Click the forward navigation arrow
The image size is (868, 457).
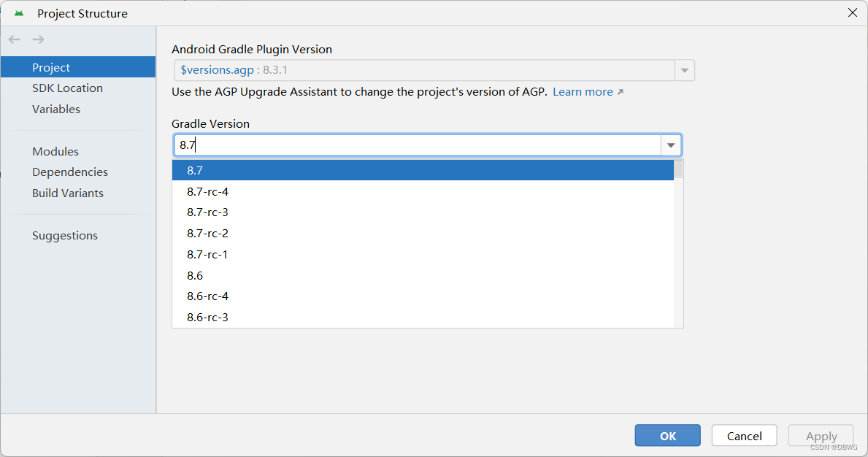point(39,39)
